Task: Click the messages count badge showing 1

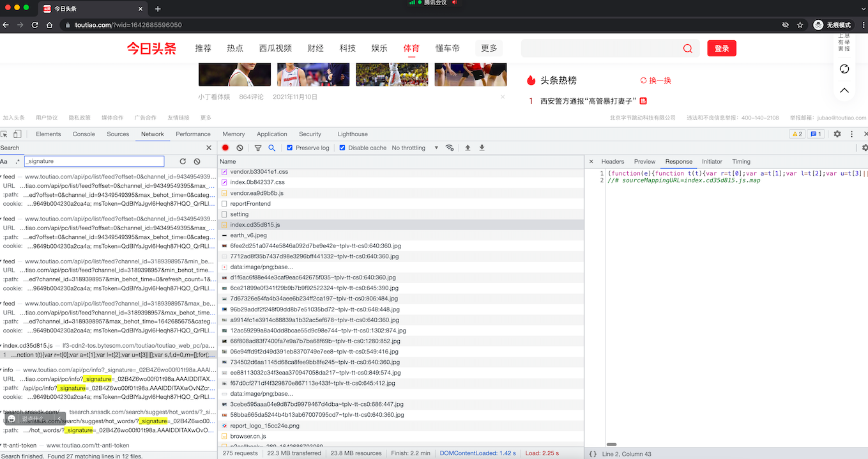Action: point(816,134)
